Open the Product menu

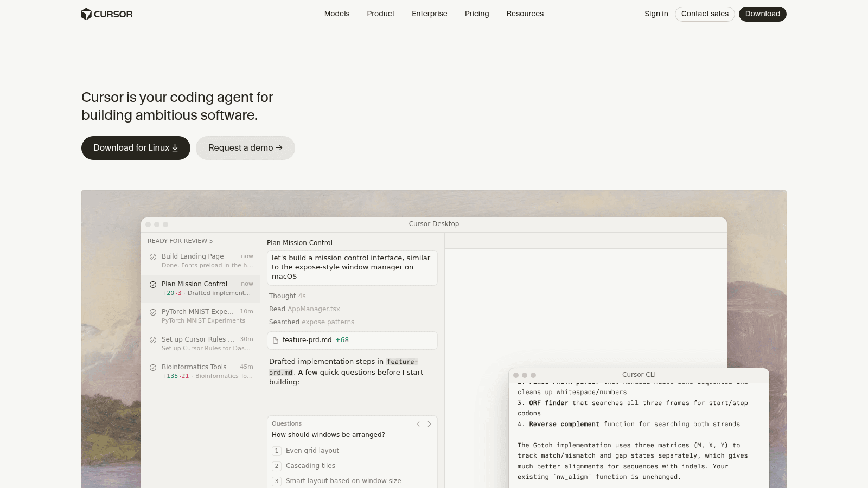(380, 14)
